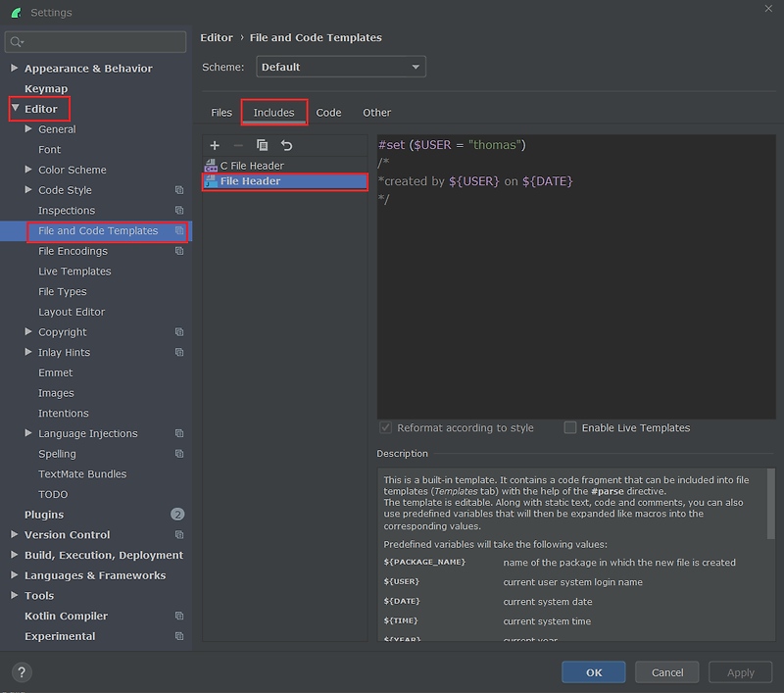
Task: Cancel the settings dialog
Action: tap(666, 672)
